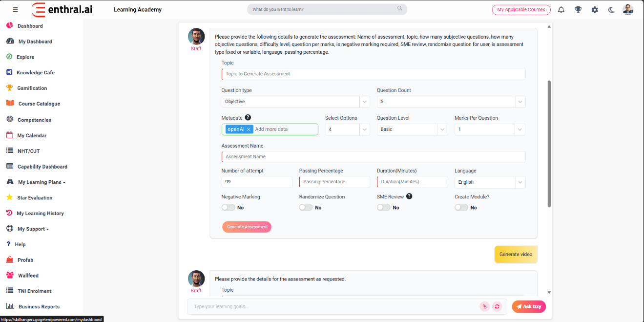Click the refresh icon in chat box
This screenshot has width=644, height=322.
coord(497,306)
